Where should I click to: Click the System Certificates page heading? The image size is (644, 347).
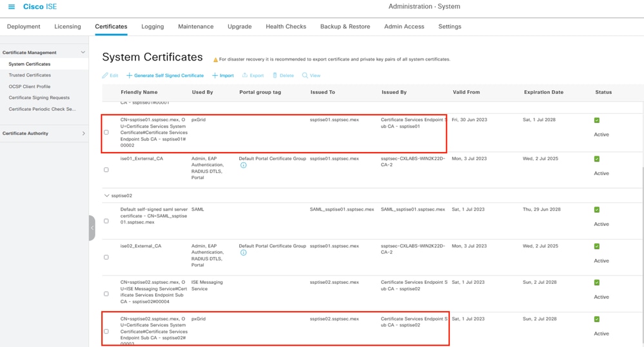[x=152, y=57]
